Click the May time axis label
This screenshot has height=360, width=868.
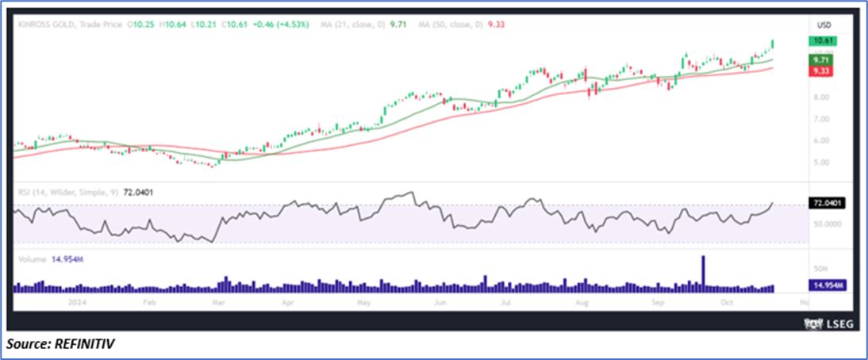363,303
